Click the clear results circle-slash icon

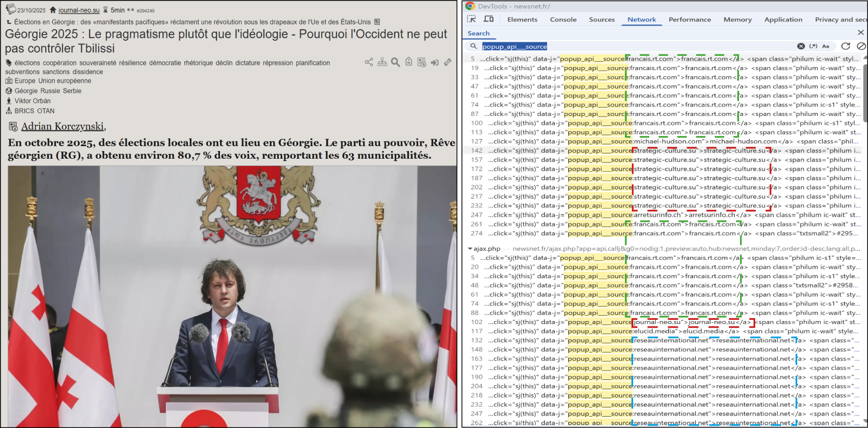pos(861,46)
